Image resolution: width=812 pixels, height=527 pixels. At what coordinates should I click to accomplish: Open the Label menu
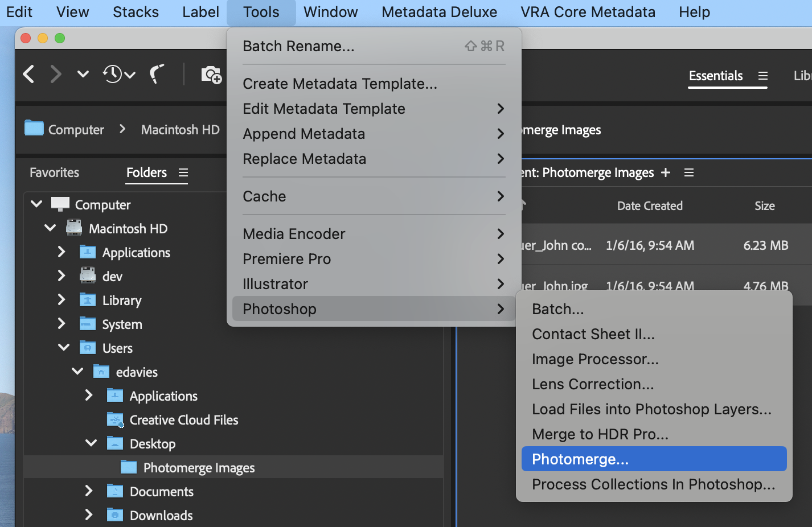(x=200, y=12)
